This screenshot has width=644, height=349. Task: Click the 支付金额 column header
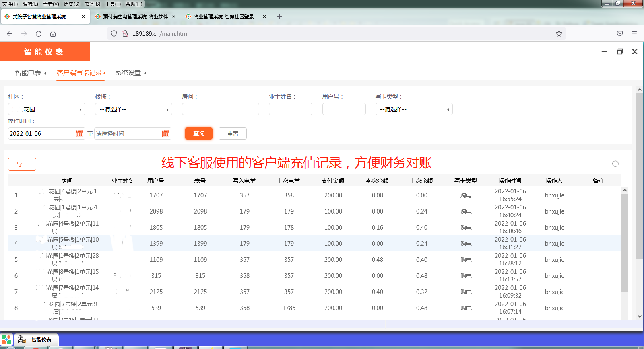click(x=333, y=181)
